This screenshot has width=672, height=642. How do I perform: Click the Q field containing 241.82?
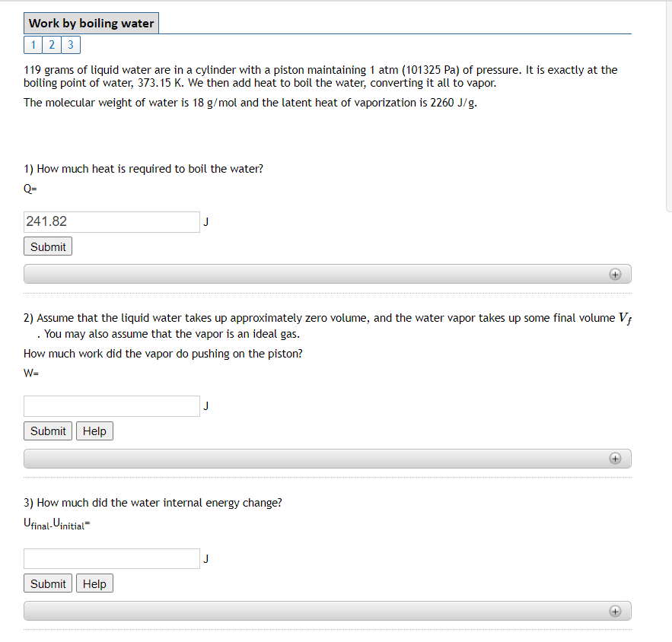coord(111,221)
